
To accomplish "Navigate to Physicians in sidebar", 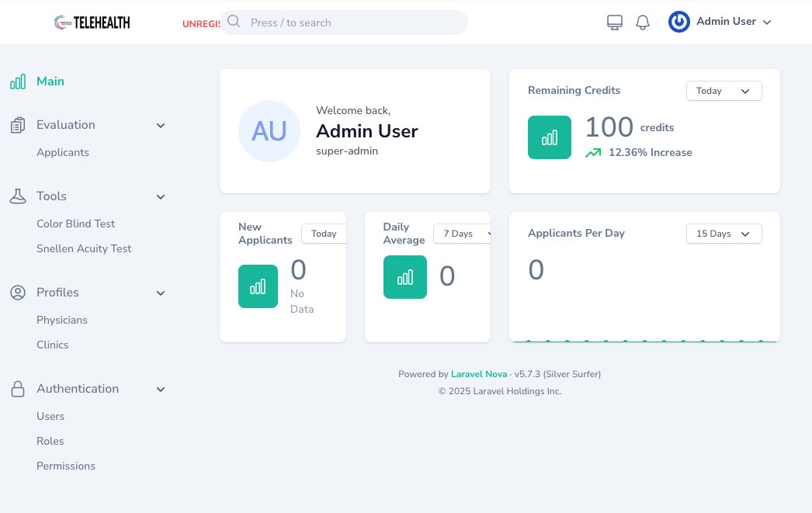I will pos(62,321).
